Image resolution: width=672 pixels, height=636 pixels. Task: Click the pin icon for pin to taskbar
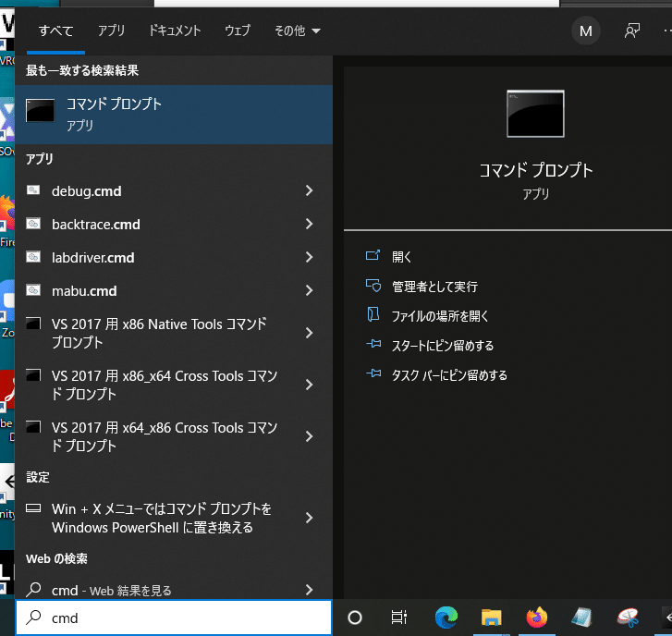click(x=373, y=373)
